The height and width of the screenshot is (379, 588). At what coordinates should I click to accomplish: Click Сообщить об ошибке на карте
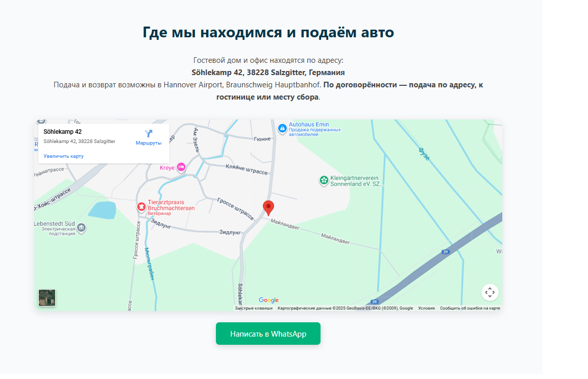pos(470,309)
